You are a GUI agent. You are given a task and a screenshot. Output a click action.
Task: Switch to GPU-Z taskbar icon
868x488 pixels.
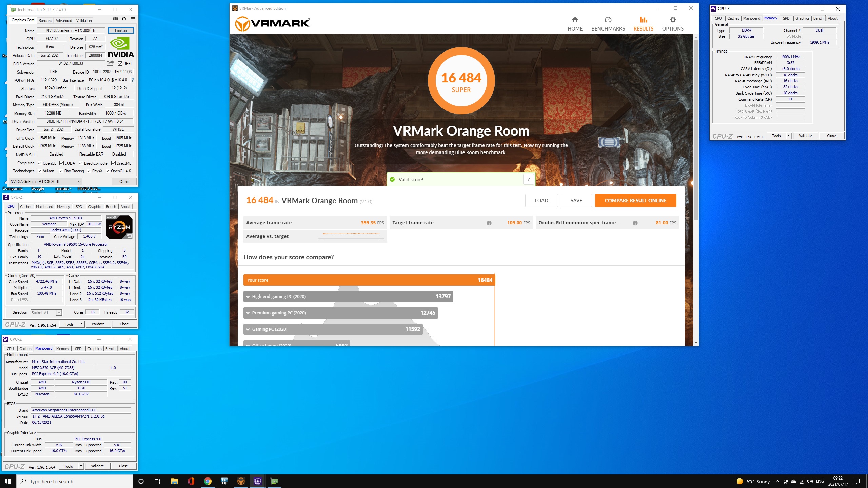click(274, 481)
